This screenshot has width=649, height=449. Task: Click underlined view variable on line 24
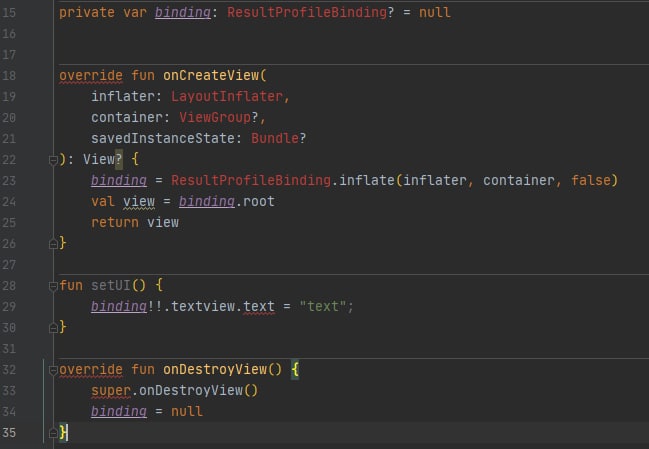point(139,202)
